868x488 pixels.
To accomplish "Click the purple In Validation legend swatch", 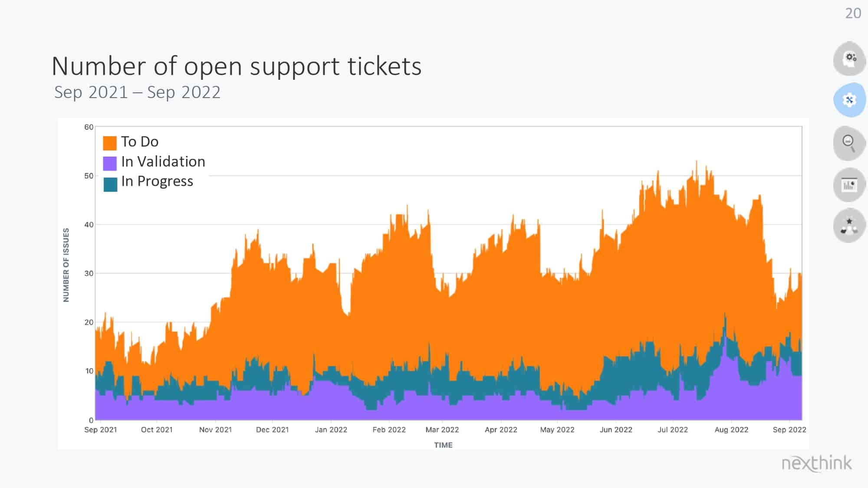I will click(x=110, y=163).
